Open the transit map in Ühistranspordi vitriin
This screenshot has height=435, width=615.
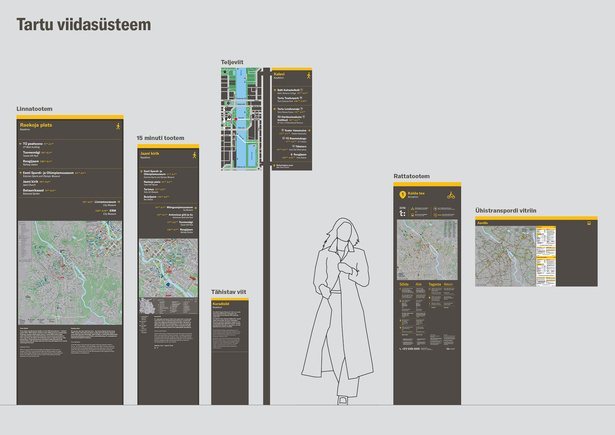505,257
